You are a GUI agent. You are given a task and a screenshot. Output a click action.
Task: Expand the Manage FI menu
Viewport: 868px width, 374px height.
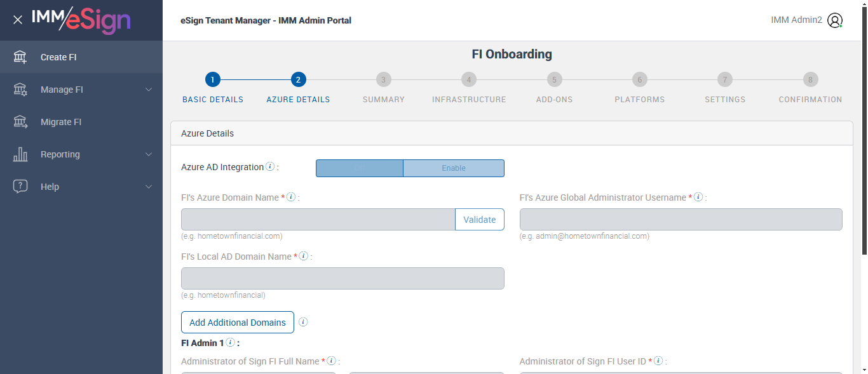pyautogui.click(x=149, y=90)
